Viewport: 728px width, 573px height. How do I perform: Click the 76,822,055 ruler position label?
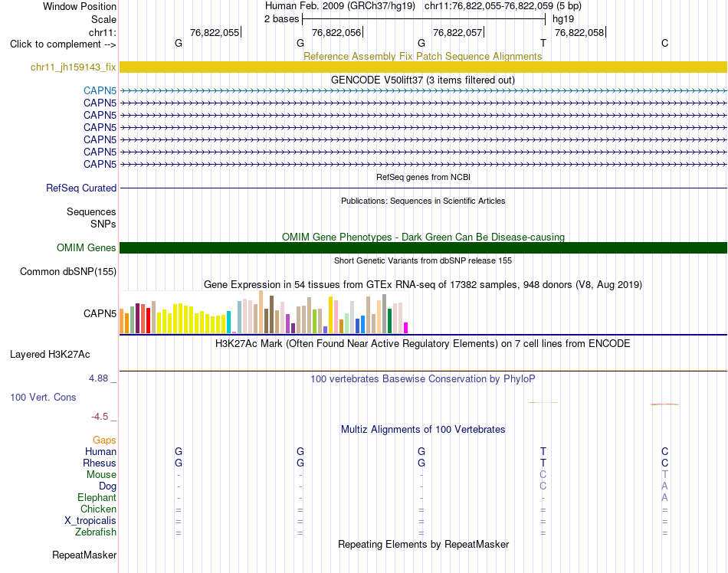[x=215, y=32]
